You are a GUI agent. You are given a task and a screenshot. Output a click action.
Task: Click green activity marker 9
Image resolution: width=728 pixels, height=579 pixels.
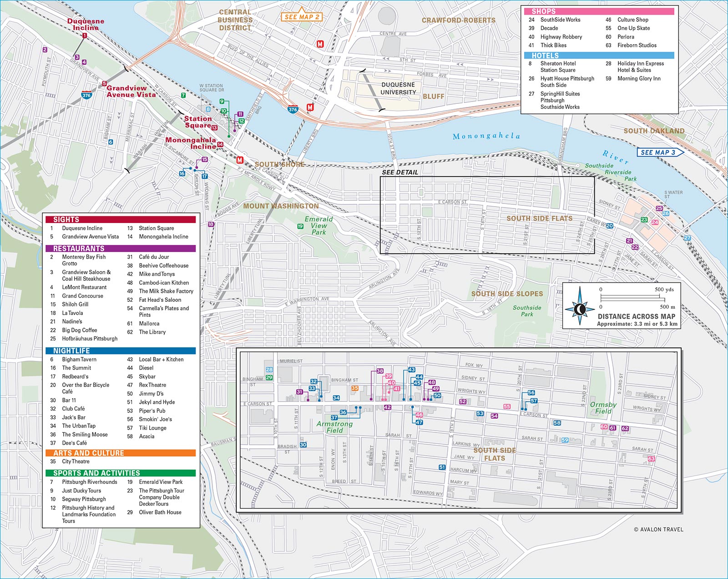click(x=222, y=102)
